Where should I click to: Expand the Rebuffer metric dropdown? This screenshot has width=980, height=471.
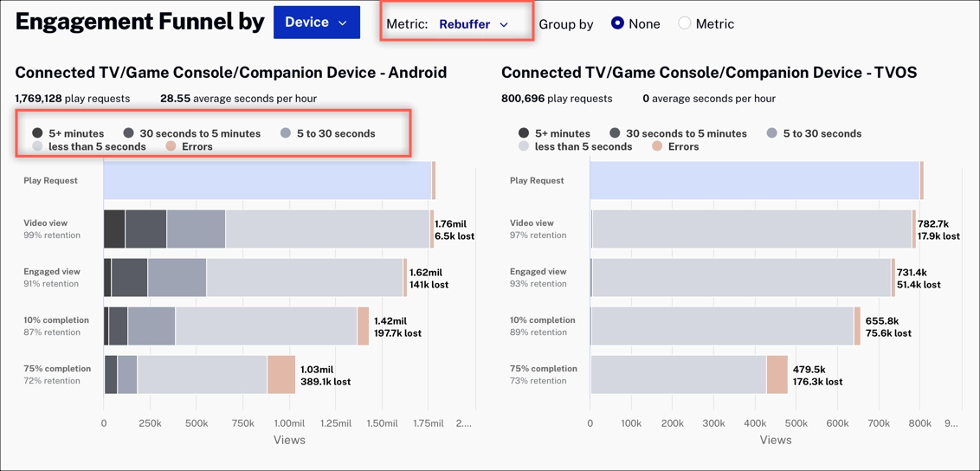tap(473, 24)
